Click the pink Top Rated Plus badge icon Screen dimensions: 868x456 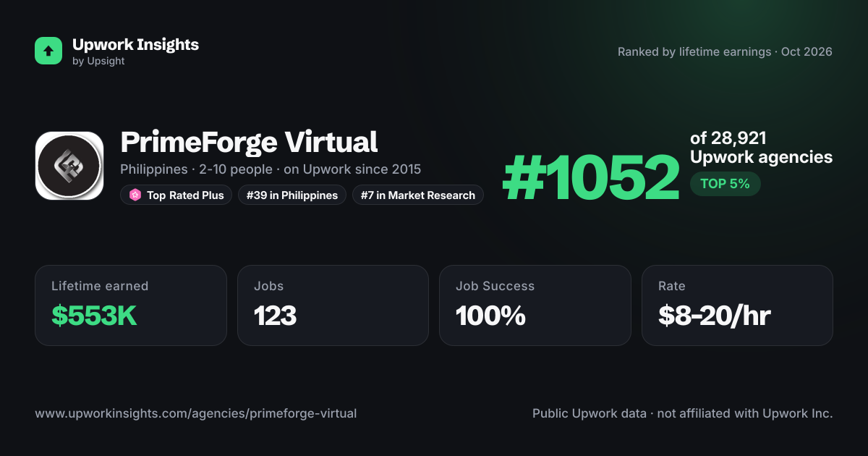click(135, 195)
